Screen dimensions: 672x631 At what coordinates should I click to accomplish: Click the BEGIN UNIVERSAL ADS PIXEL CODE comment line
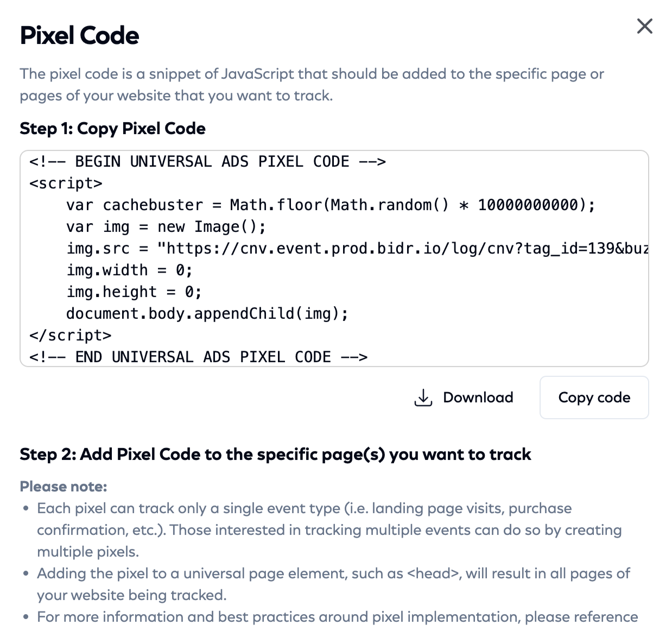tap(207, 162)
